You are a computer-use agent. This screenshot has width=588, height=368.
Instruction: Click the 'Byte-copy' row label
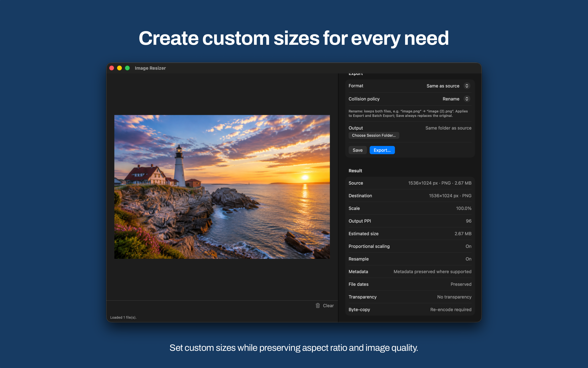coord(359,310)
